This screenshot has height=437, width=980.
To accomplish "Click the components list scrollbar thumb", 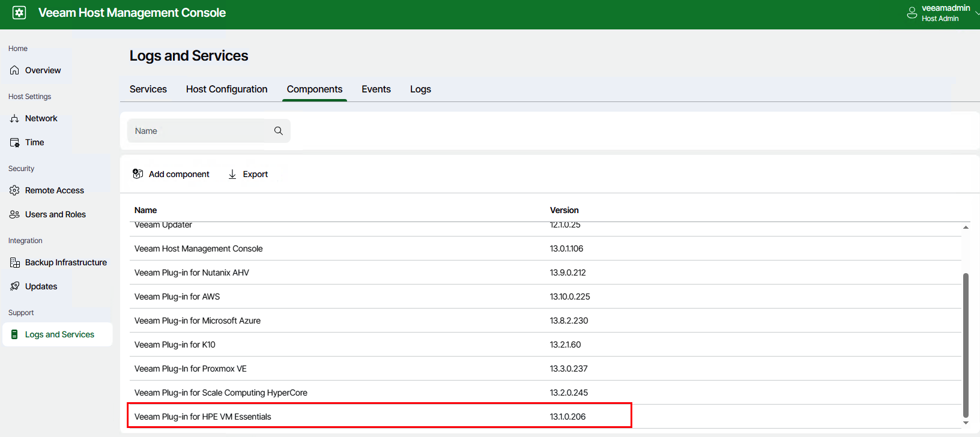I will pos(966,345).
